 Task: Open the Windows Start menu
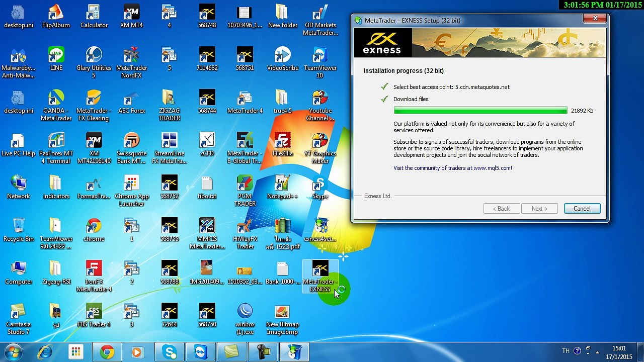click(x=14, y=352)
